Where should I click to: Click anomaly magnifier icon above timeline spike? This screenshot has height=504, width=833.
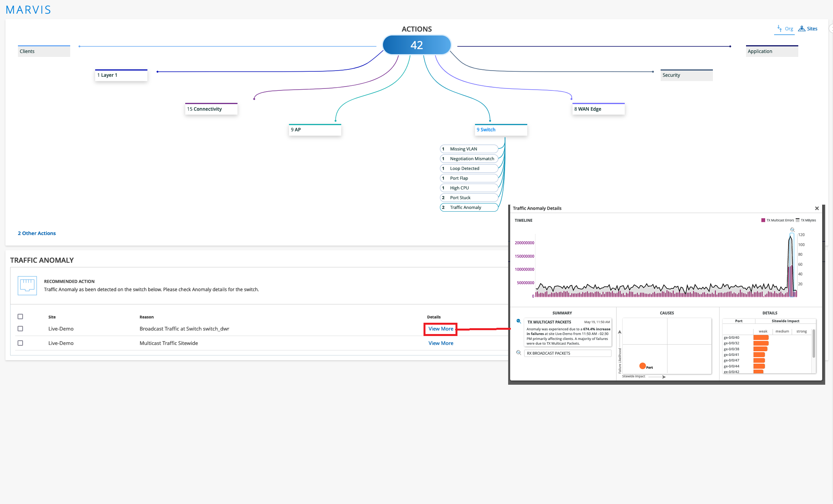tap(792, 230)
